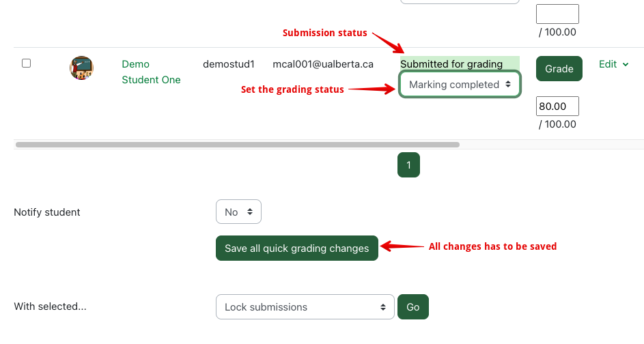
Task: Click the grade field showing 80.00
Action: click(x=557, y=106)
